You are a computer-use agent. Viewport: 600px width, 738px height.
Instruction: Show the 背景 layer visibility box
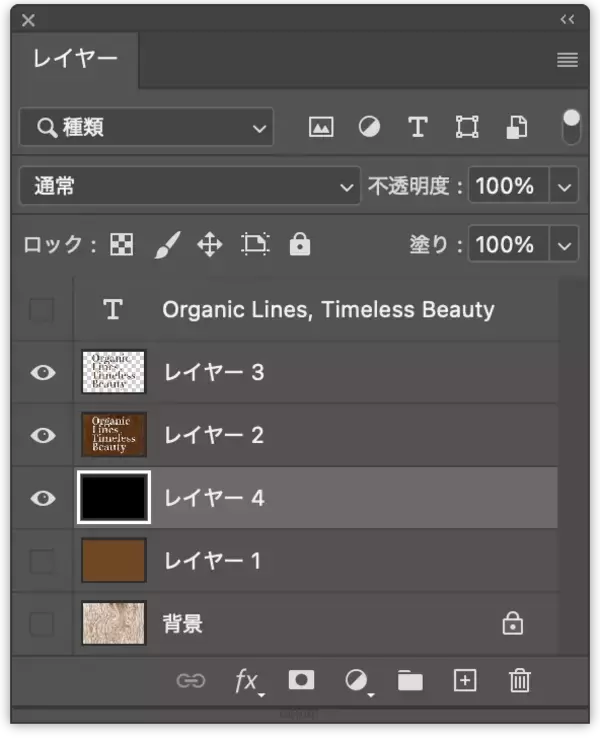pos(41,624)
